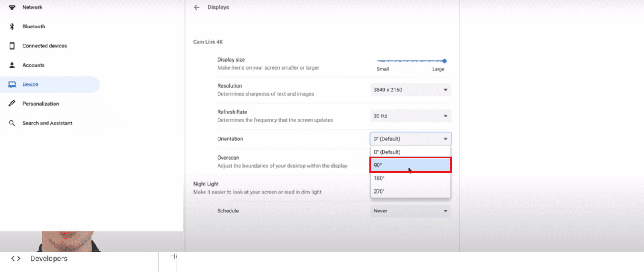
Task: Click the Display size label
Action: coord(231,60)
